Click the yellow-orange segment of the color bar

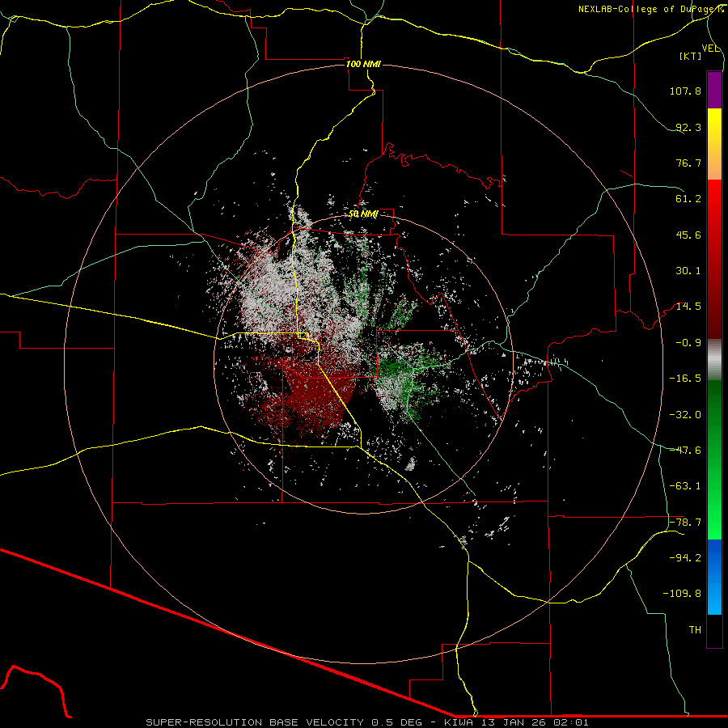tap(714, 144)
